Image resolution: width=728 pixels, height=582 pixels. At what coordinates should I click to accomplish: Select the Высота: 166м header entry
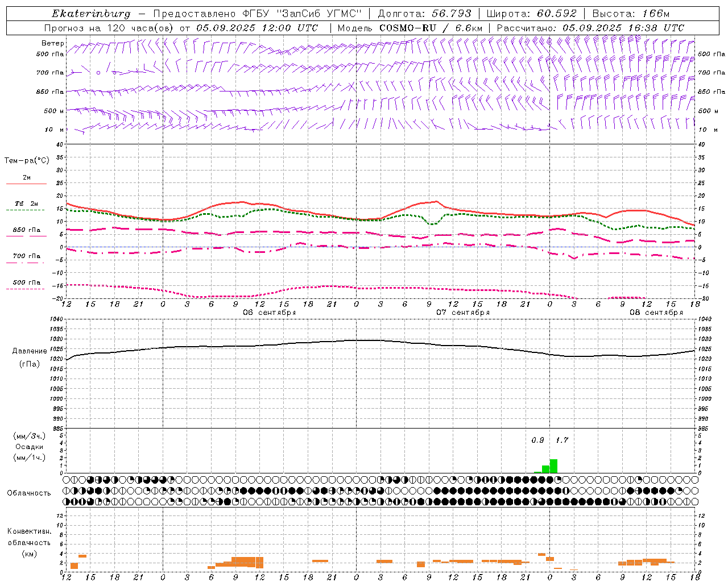pyautogui.click(x=631, y=14)
